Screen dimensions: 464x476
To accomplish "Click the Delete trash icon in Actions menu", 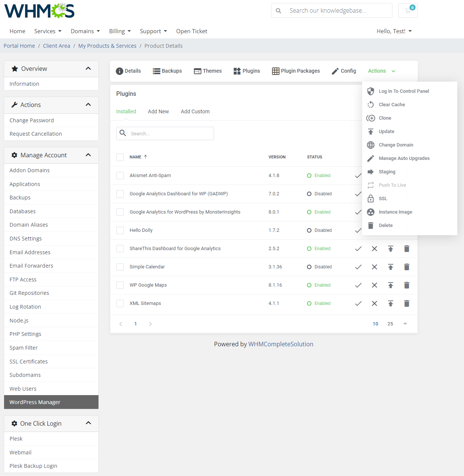I will (370, 226).
